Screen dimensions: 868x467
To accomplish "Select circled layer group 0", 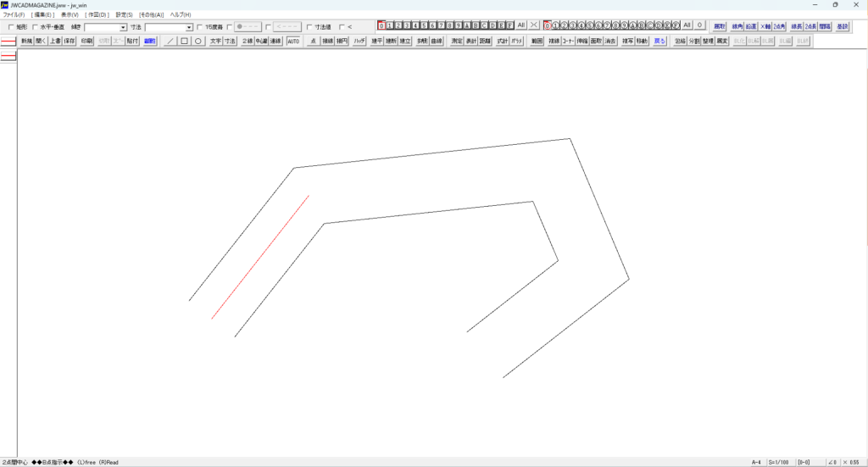I will tap(548, 26).
